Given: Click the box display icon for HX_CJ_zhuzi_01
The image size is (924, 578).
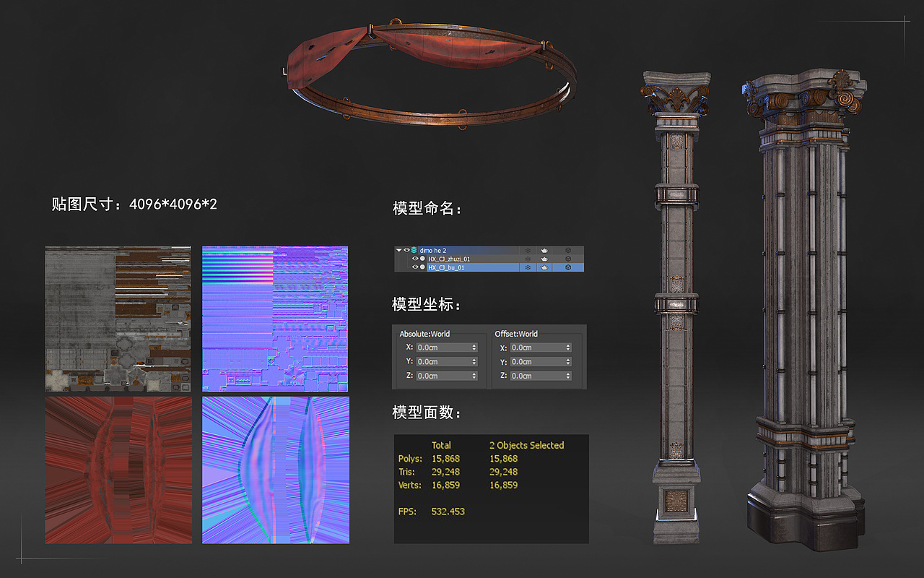Looking at the screenshot, I should [568, 259].
